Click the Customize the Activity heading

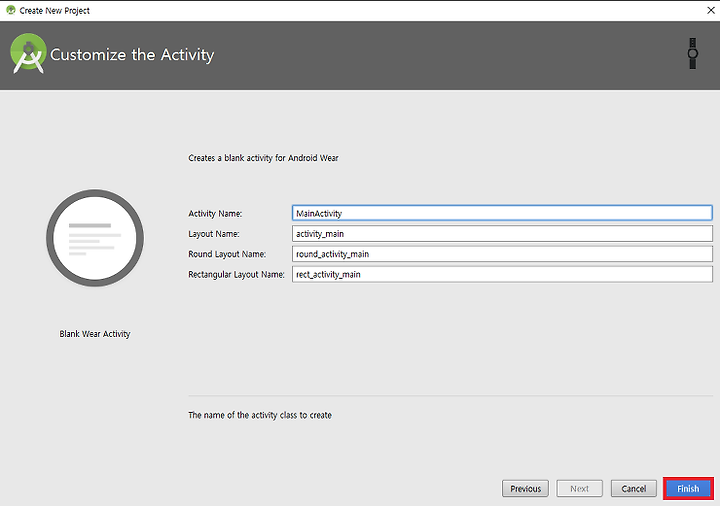click(x=132, y=55)
